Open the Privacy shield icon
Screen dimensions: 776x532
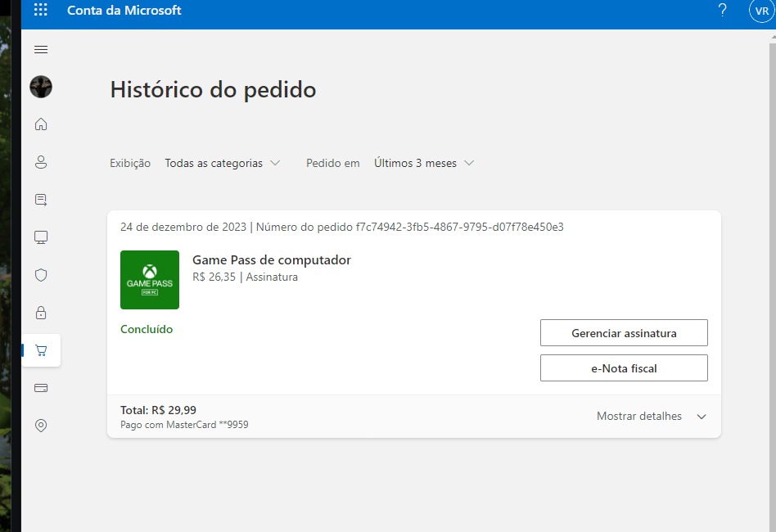41,275
